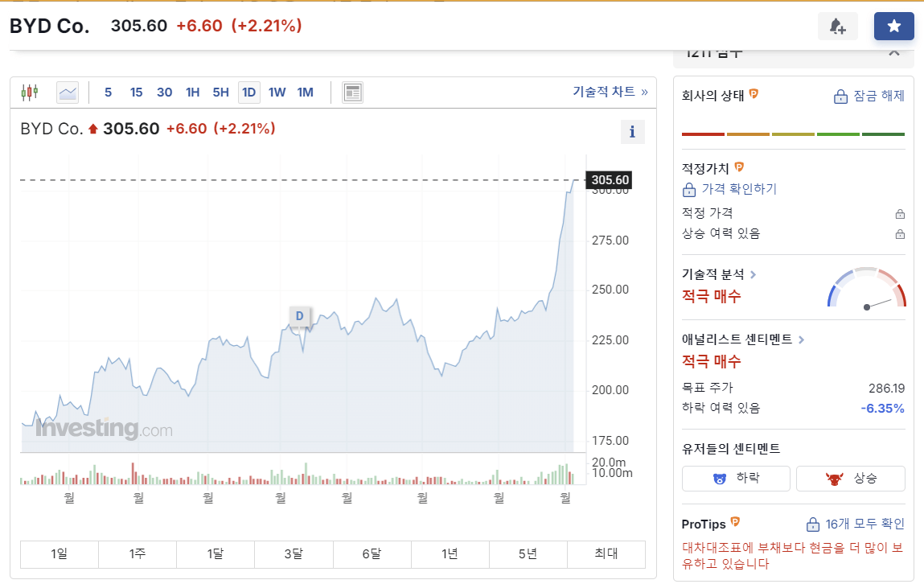The width and height of the screenshot is (924, 584).
Task: Vote 하락 in user sentiment
Action: (736, 478)
